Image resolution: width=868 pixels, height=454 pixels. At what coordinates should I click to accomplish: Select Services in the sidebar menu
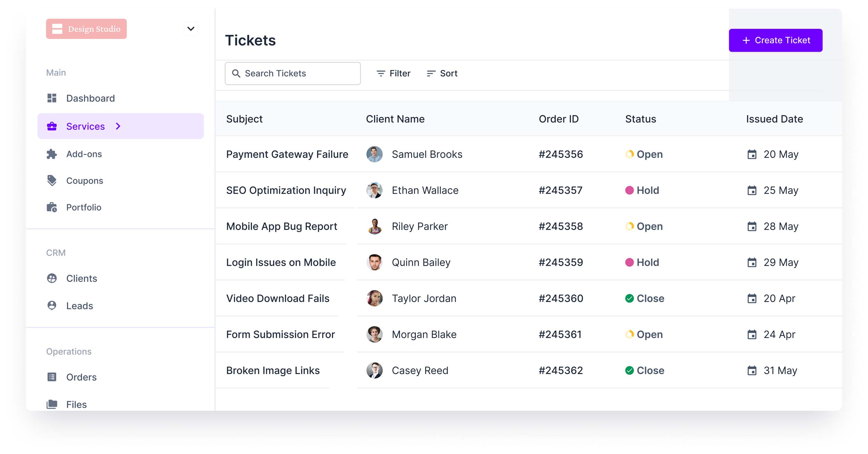(85, 126)
